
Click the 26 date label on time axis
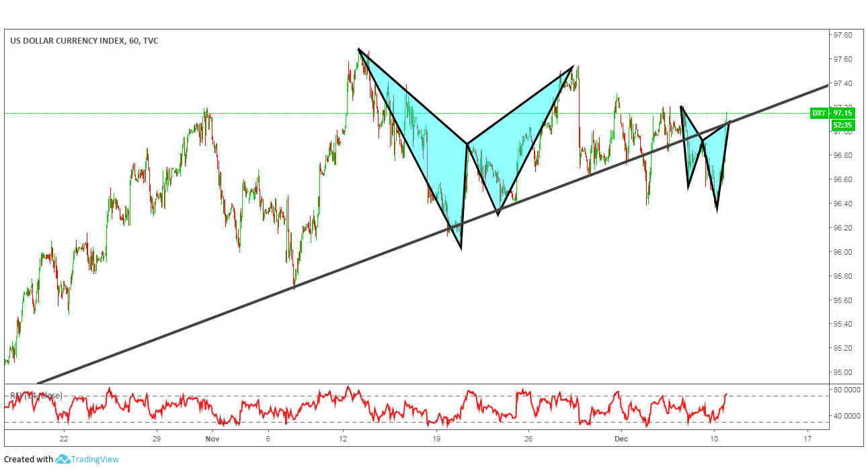(x=528, y=438)
